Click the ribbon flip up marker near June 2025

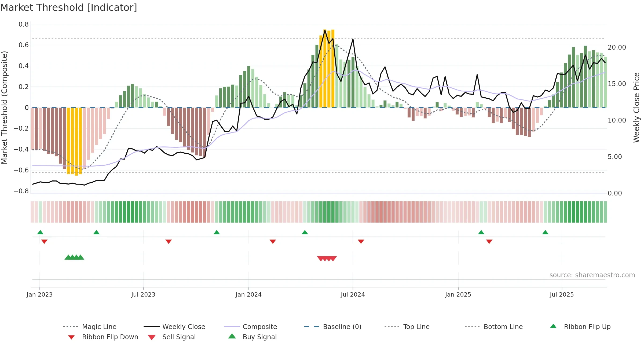545,232
